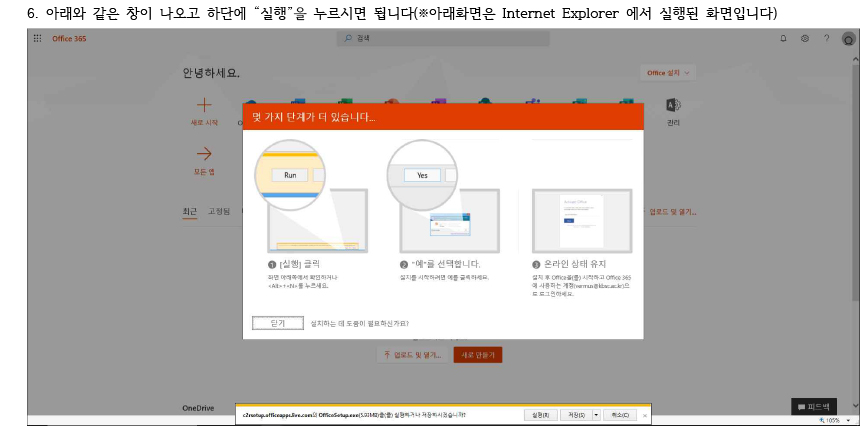Switch to the 고정됨 tab

[x=219, y=212]
